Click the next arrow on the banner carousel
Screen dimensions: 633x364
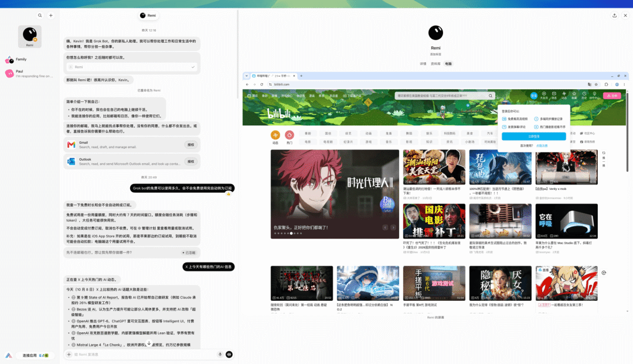tap(393, 227)
